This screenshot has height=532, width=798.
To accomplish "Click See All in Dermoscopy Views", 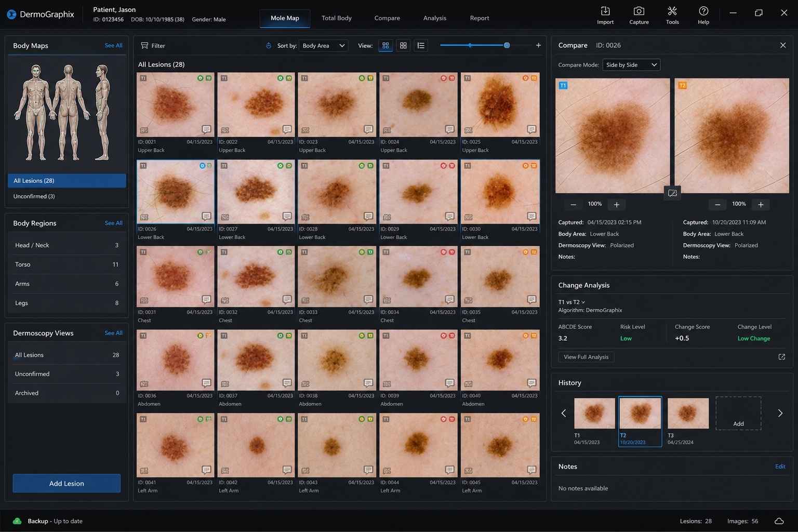I will [x=114, y=334].
